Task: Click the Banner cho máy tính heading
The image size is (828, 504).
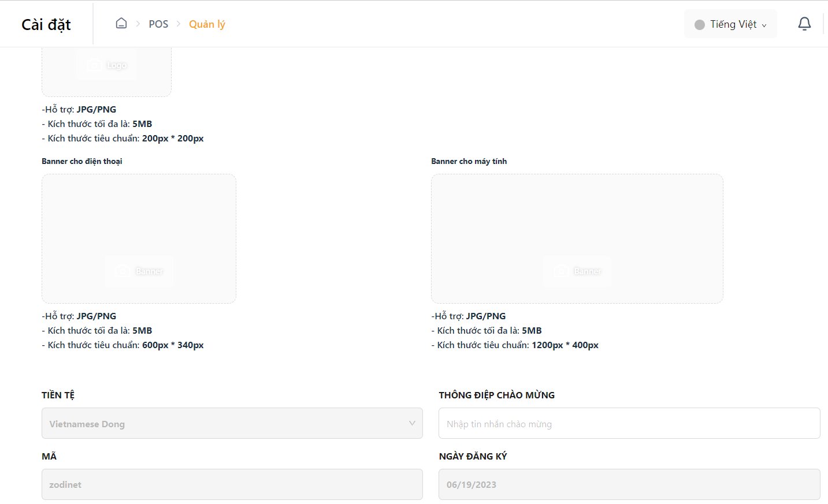Action: coord(469,161)
